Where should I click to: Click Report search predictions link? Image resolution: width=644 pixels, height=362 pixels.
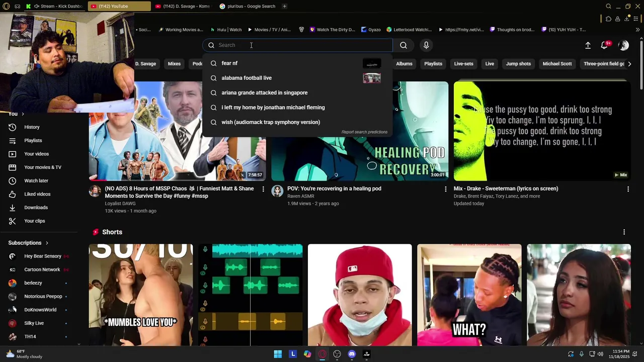(x=364, y=132)
